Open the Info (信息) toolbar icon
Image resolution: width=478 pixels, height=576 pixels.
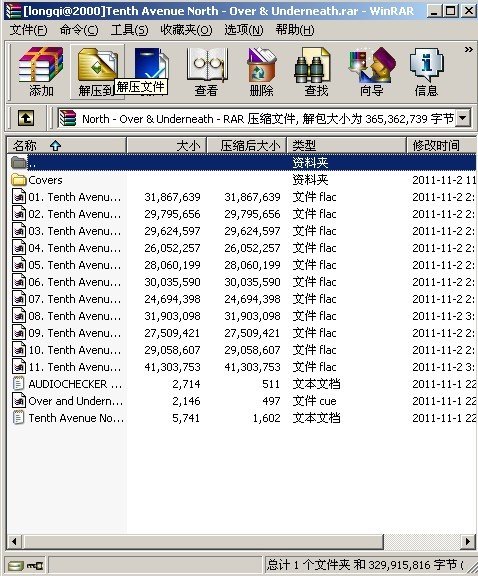point(426,71)
